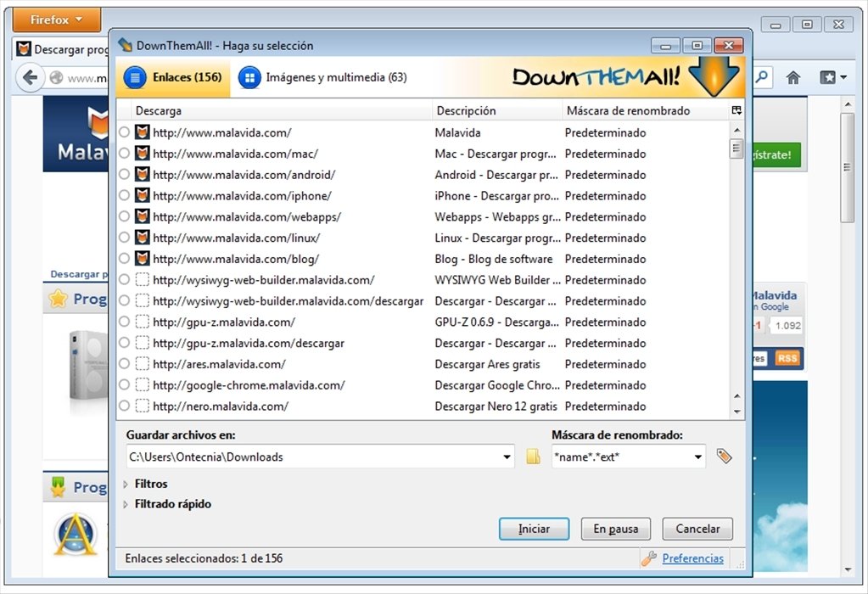This screenshot has width=868, height=594.
Task: Click favicon of malavida.com/mac/ row
Action: (143, 154)
